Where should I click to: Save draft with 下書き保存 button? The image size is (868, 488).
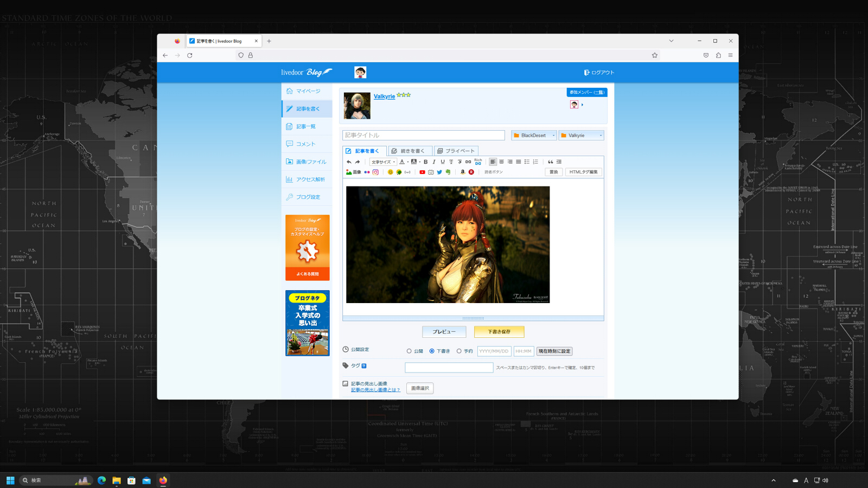[x=499, y=332]
